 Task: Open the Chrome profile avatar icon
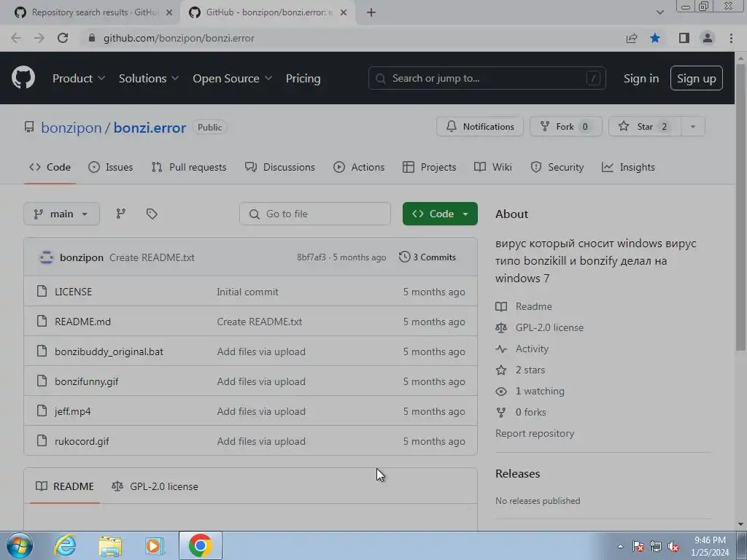(708, 38)
